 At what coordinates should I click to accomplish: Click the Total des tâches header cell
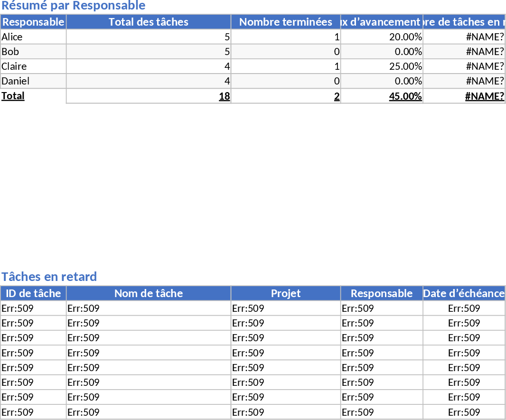[148, 22]
